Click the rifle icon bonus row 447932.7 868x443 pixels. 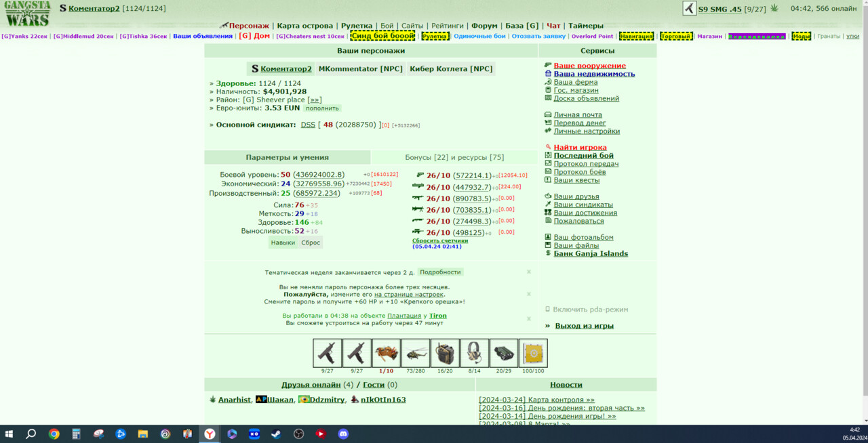click(x=418, y=186)
